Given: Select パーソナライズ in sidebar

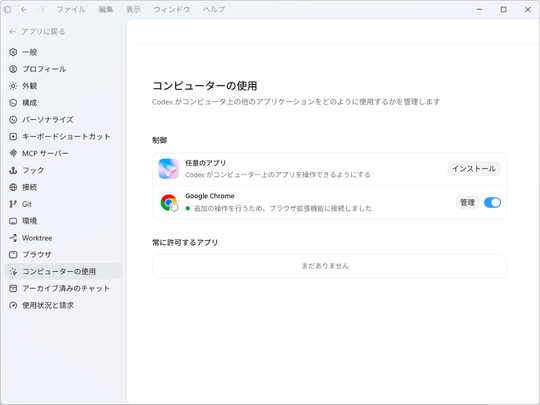Looking at the screenshot, I should (48, 120).
